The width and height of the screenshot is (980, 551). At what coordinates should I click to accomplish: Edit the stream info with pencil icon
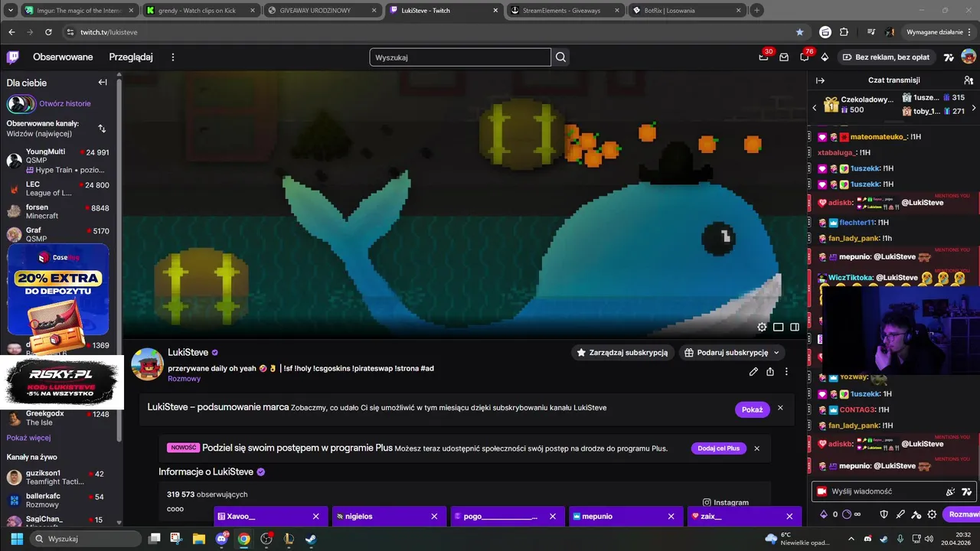click(753, 372)
